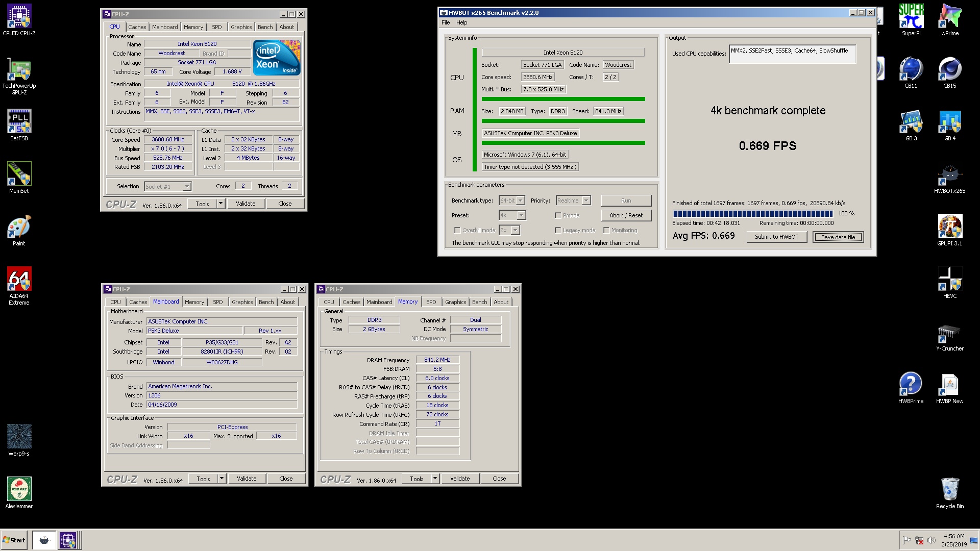980x551 pixels.
Task: Click the Core Speed 3680.60 MHz value
Action: pos(168,139)
